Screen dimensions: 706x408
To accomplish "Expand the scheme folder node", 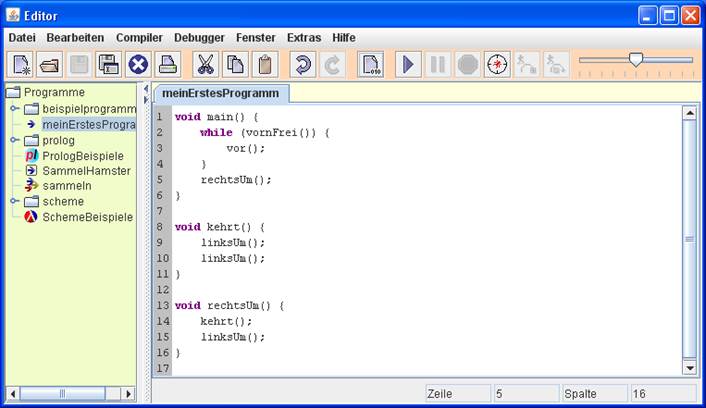I will click(x=14, y=201).
